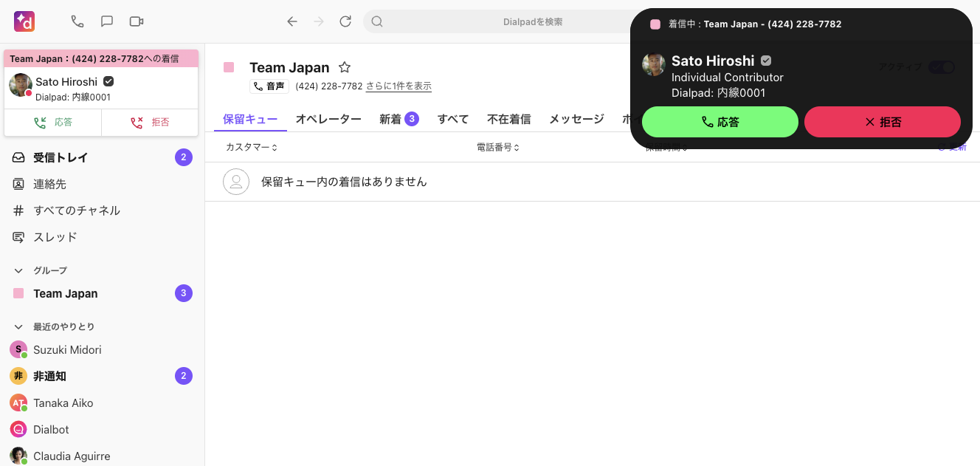
Task: Click さらに1件を表示 link
Action: (398, 86)
